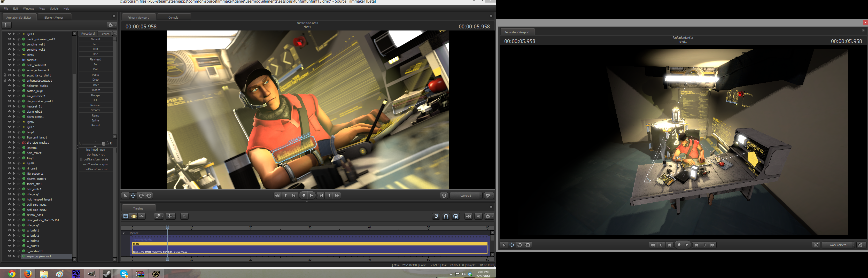Play the shot in Secondary Viewport
868x278 pixels.
(687, 245)
